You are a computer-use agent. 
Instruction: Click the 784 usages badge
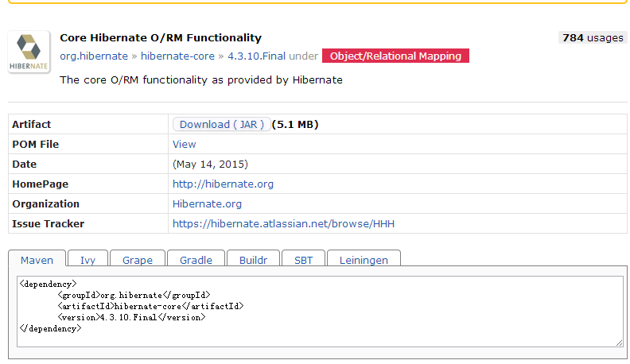(593, 37)
